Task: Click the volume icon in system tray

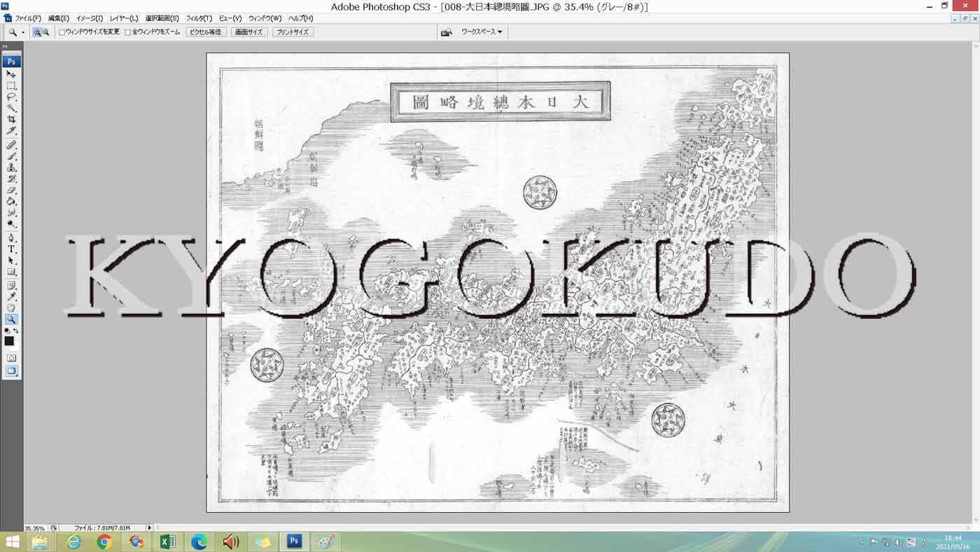Action: 898,542
